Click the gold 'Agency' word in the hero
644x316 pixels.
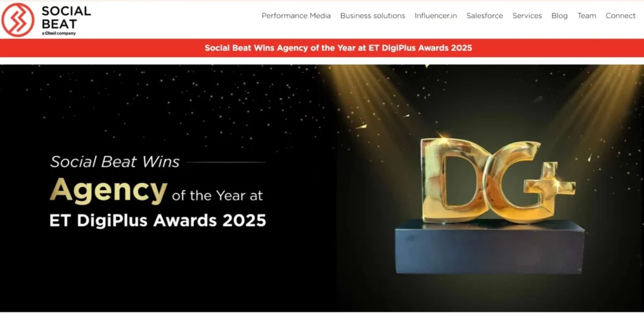(x=108, y=190)
